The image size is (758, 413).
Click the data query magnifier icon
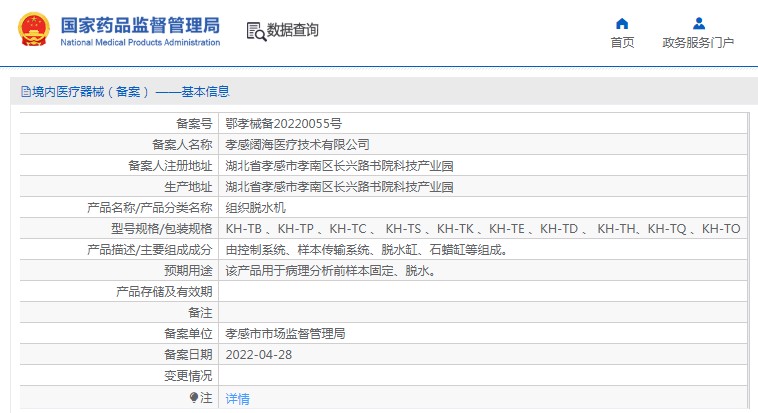click(256, 31)
